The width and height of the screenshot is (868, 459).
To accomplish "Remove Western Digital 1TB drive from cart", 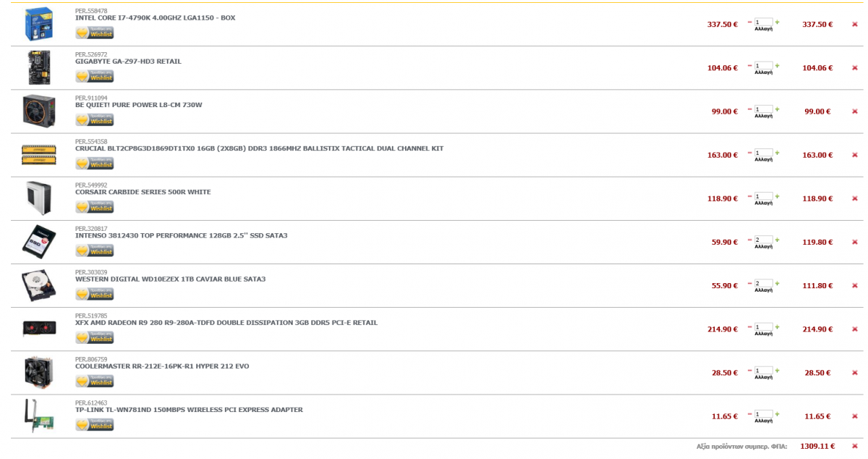I will [854, 285].
